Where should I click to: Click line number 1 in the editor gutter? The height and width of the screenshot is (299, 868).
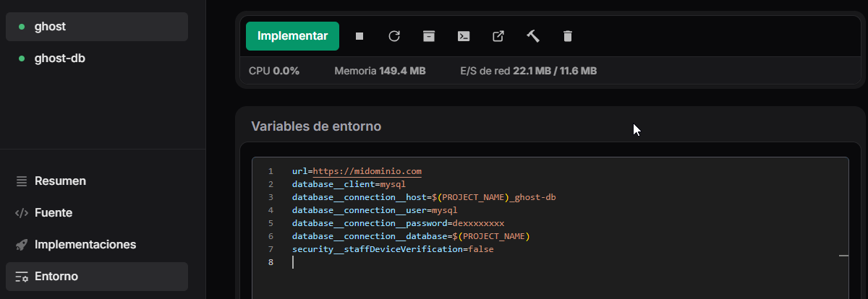tap(271, 172)
